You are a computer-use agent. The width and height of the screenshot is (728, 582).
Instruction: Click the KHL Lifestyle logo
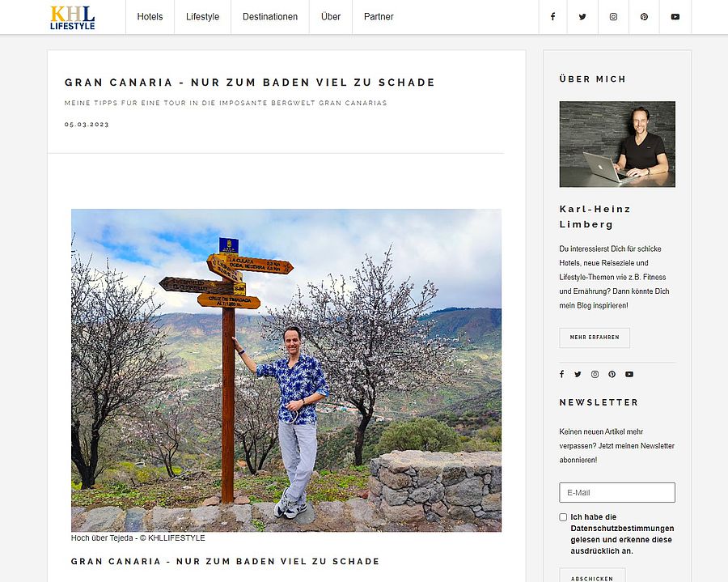point(73,18)
